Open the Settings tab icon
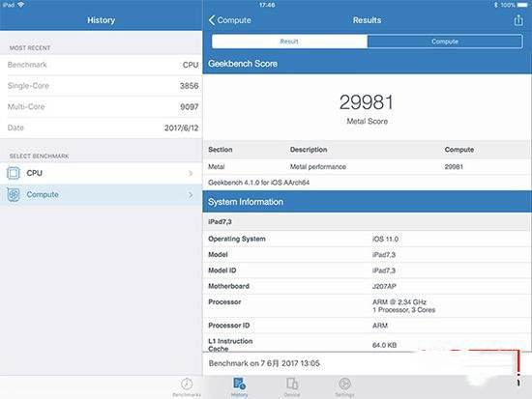 344,384
